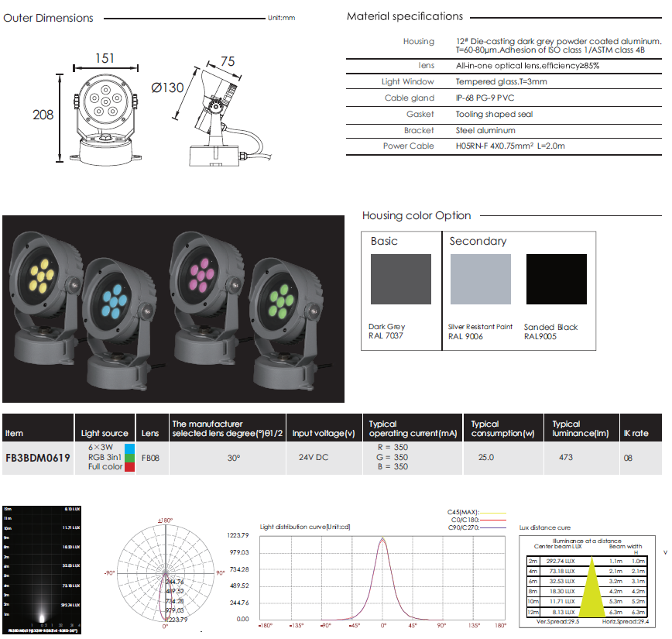672x639 pixels.
Task: Select the Silver Resistant Paint color swatch
Action: point(480,279)
